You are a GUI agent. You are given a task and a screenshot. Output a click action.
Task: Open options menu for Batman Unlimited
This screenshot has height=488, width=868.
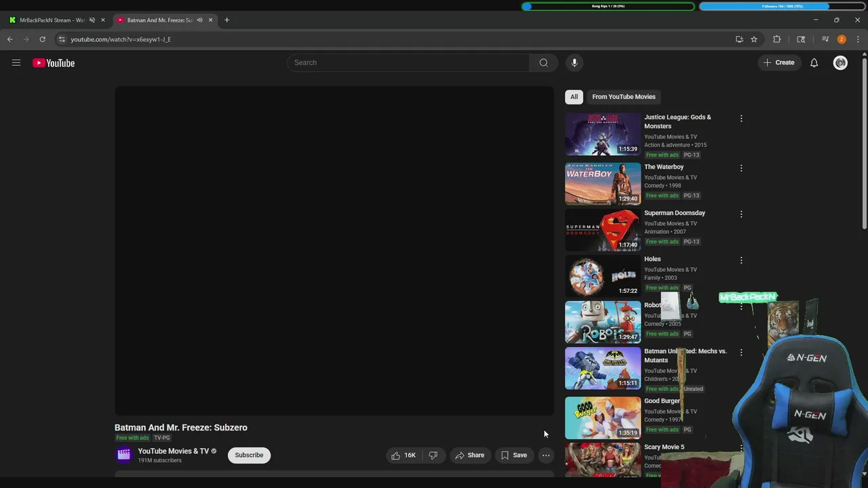[741, 352]
